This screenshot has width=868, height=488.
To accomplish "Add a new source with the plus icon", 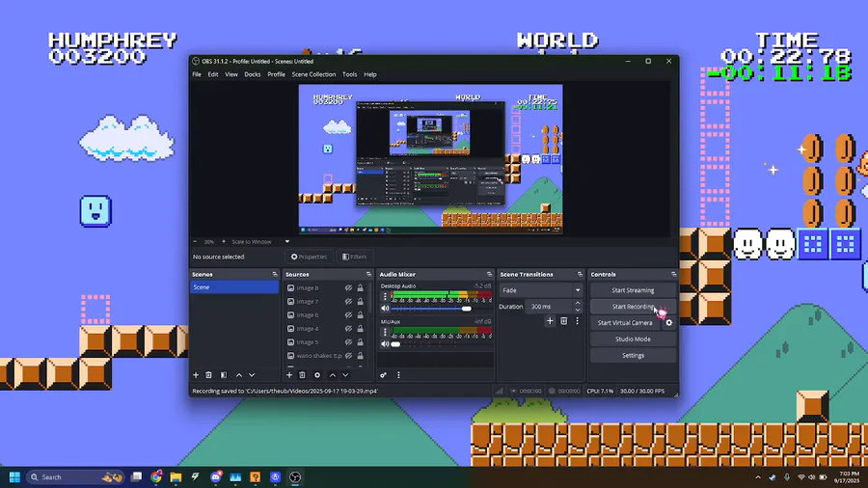I will click(x=289, y=375).
